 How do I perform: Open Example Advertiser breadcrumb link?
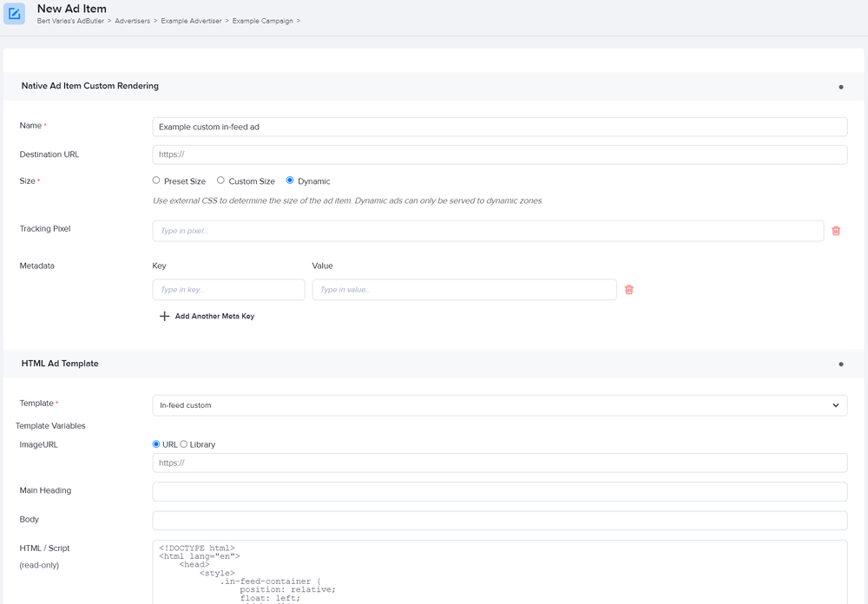point(191,21)
